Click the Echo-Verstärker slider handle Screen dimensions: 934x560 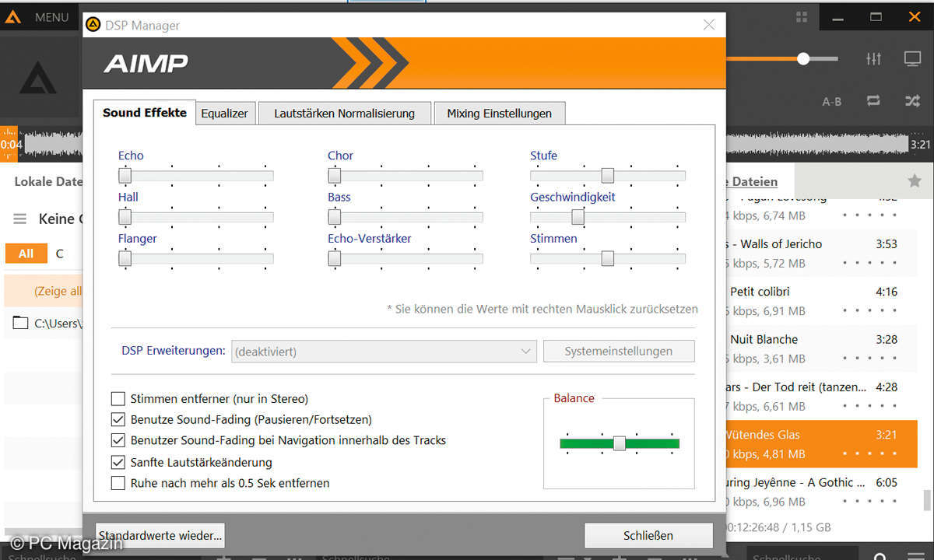335,258
